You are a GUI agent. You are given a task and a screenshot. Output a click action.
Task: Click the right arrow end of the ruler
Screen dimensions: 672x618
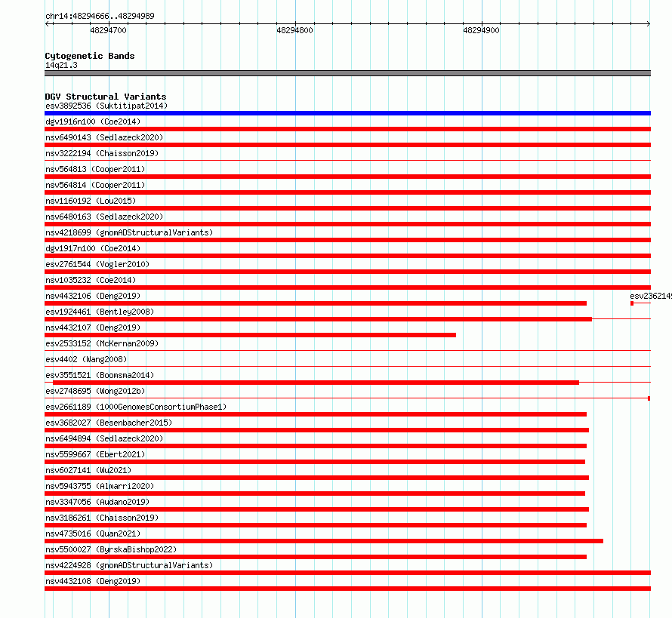[x=649, y=24]
